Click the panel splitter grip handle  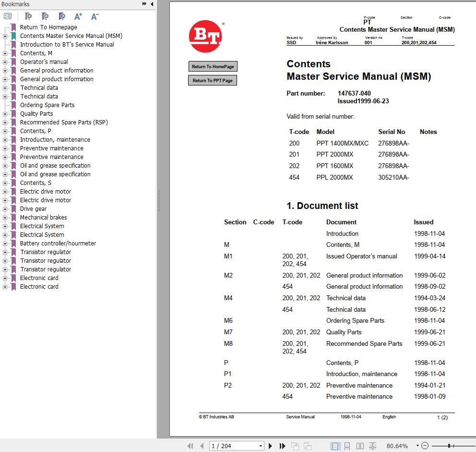(x=159, y=201)
